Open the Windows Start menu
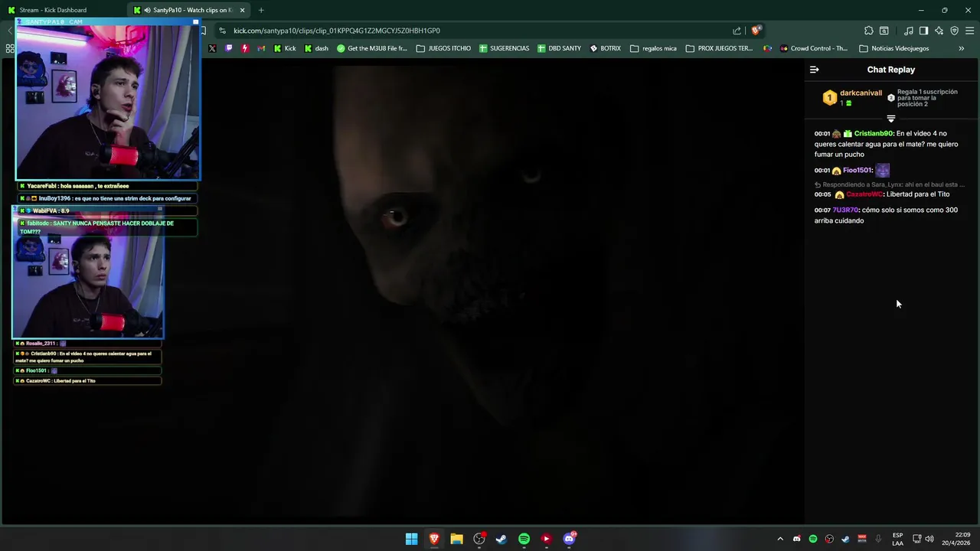The width and height of the screenshot is (980, 551). tap(411, 539)
